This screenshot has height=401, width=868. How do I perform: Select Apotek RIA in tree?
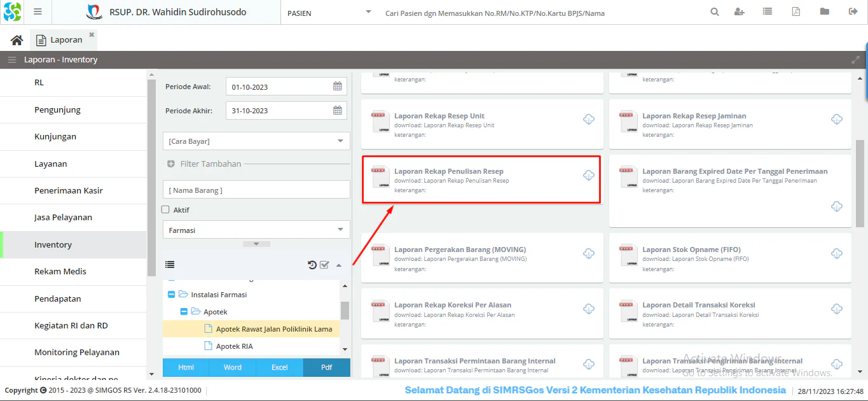251,346
